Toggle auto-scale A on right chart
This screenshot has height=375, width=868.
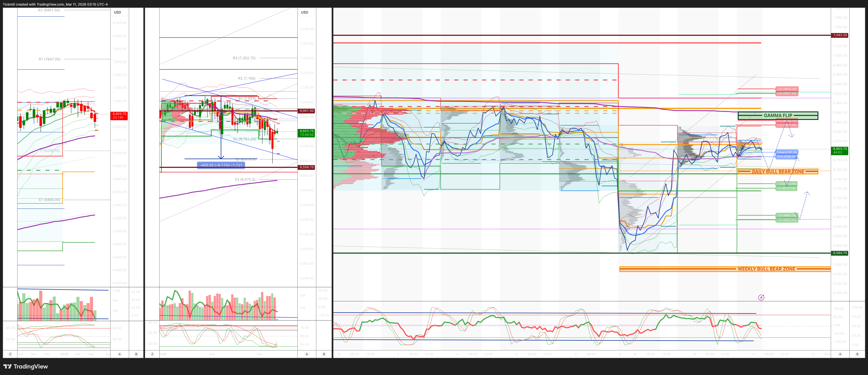[840, 354]
